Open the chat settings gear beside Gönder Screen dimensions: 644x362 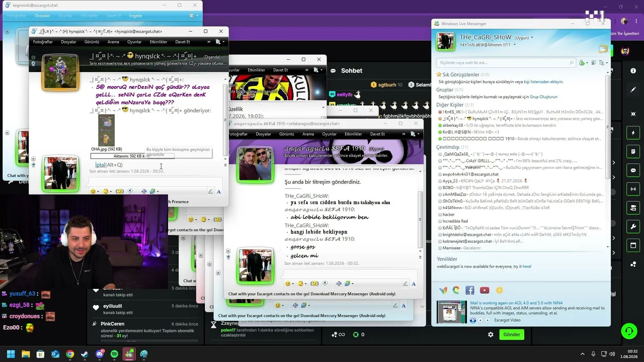tap(491, 334)
